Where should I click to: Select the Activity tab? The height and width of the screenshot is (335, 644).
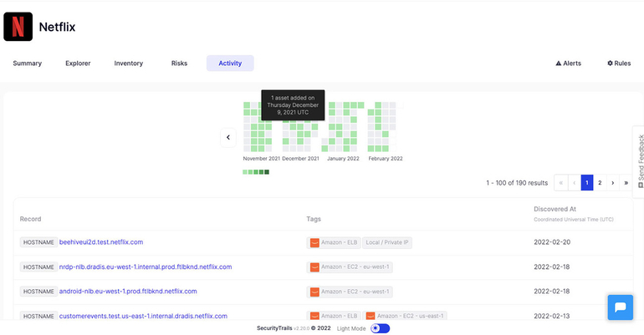[230, 63]
